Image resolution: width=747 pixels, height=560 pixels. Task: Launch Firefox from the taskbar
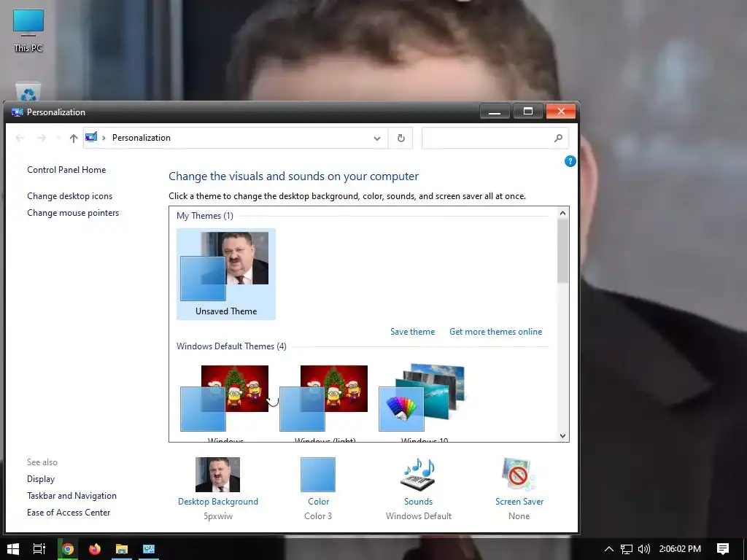coord(95,549)
